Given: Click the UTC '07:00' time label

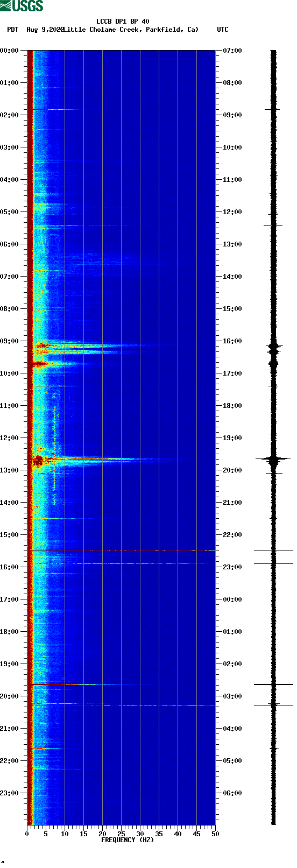Looking at the screenshot, I should coord(232,51).
